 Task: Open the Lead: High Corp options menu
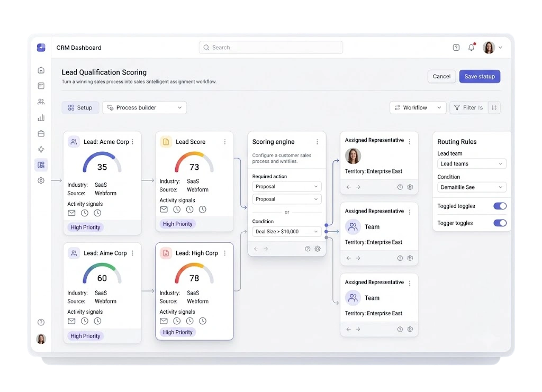click(225, 253)
